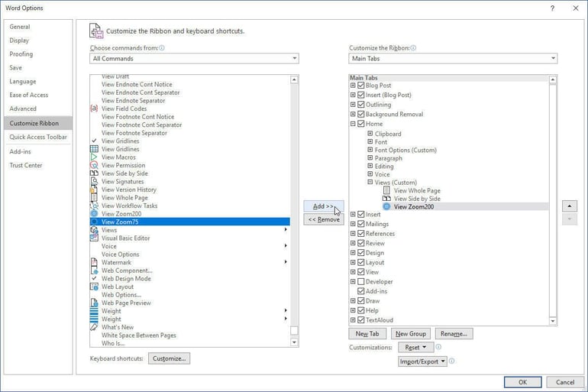Click the View Whole Page icon in ribbon tree
This screenshot has width=588, height=392.
[x=386, y=190]
